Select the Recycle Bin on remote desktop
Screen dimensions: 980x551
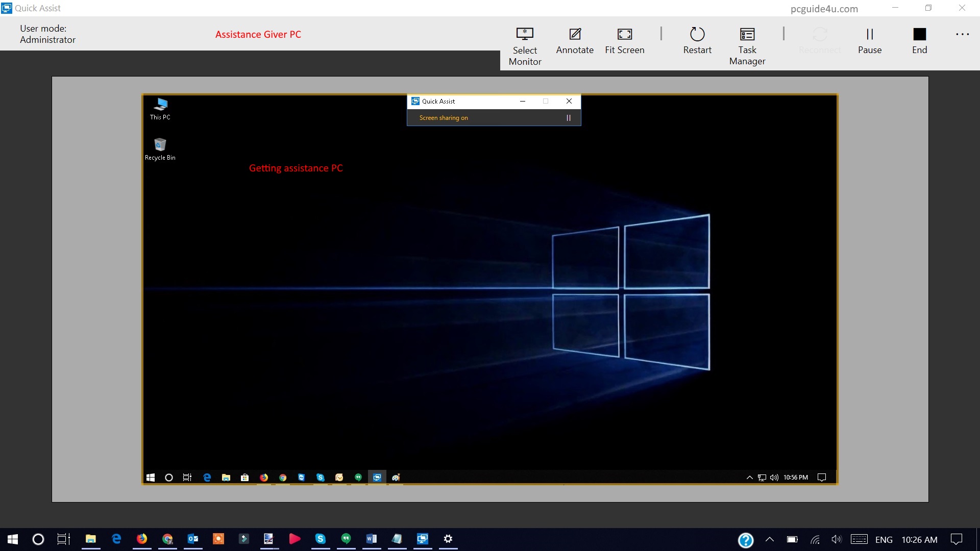(160, 148)
